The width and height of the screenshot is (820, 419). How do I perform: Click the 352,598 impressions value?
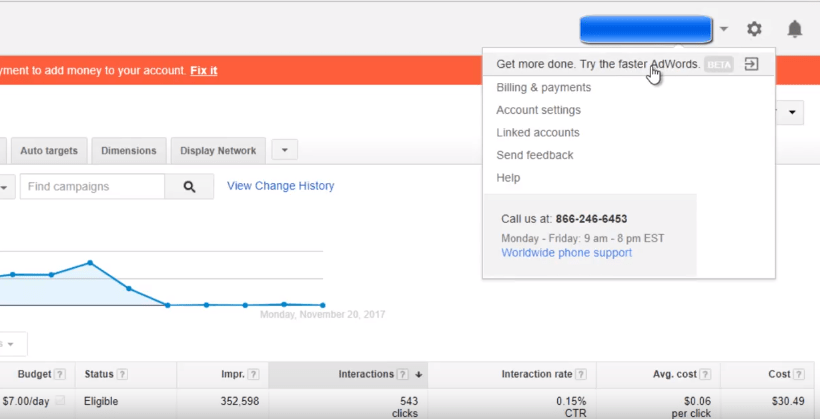240,401
